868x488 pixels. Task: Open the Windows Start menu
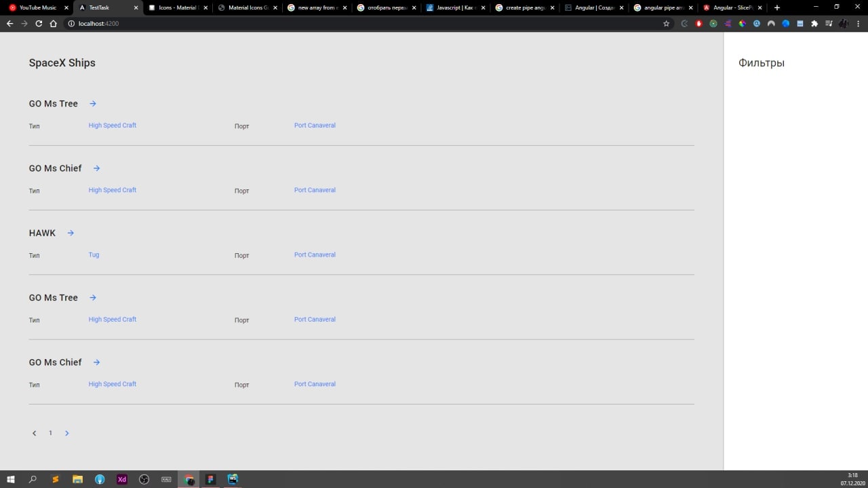coord(11,479)
